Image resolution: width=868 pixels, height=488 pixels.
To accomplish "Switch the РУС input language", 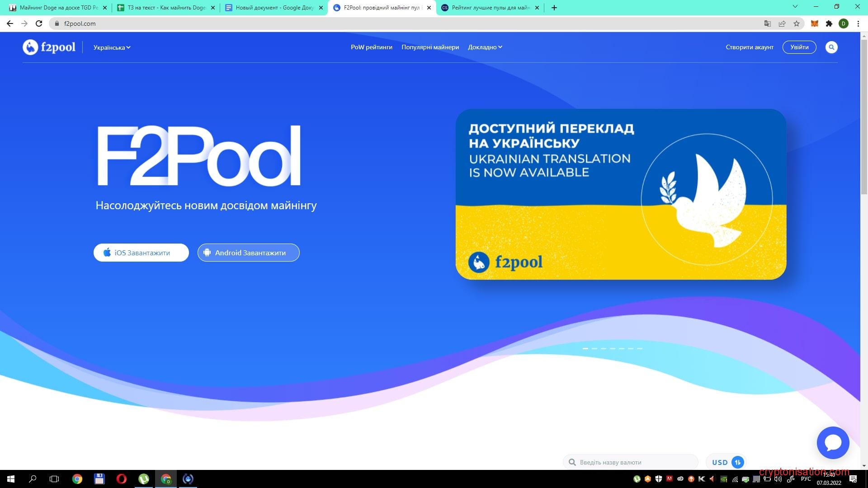I will coord(806,479).
